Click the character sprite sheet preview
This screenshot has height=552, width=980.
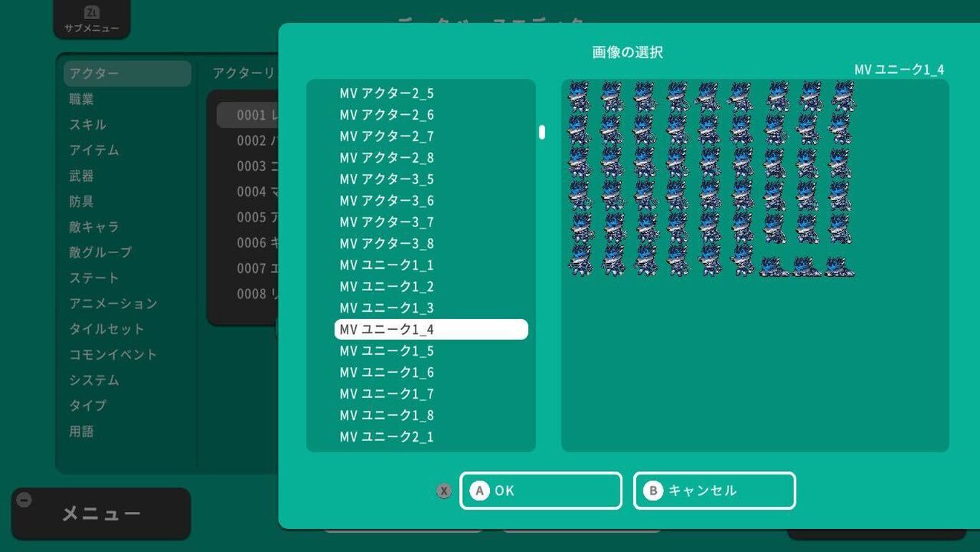[711, 179]
